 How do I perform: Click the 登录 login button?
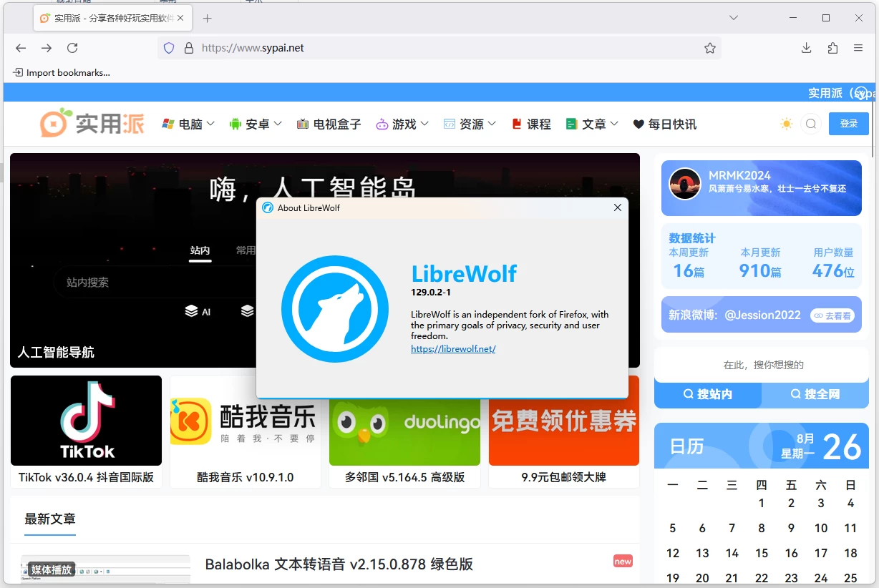(x=848, y=123)
